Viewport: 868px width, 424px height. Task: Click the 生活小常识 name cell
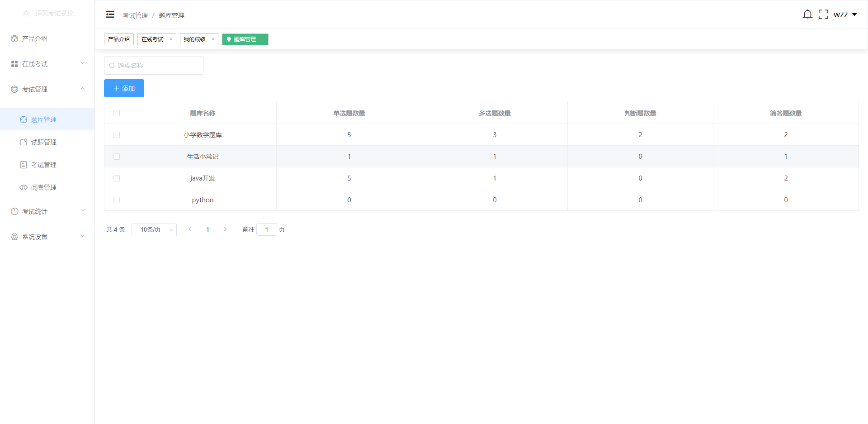coord(203,157)
